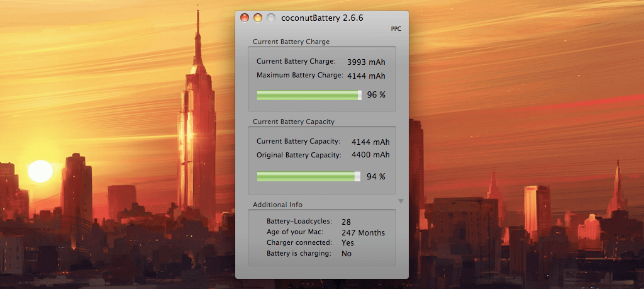
Task: Click the Current Battery Charge progress bar
Action: coord(309,95)
